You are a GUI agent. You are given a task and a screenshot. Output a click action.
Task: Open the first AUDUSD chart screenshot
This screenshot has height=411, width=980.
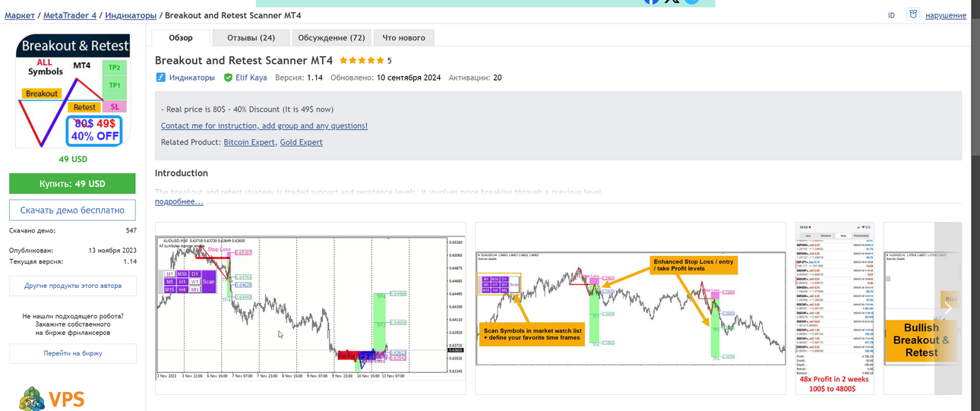(x=311, y=308)
